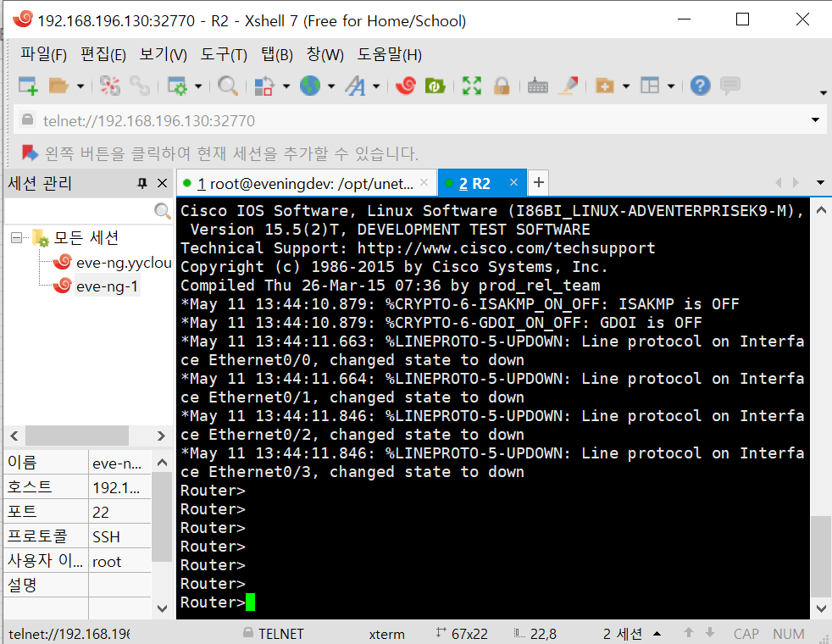
Task: Click the 포트 value 22
Action: (120, 512)
